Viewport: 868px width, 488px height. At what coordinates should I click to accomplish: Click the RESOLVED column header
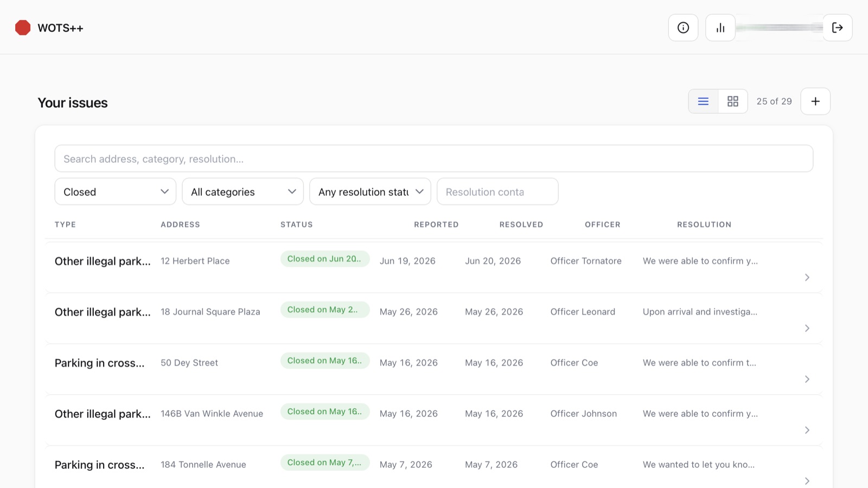[x=521, y=224]
